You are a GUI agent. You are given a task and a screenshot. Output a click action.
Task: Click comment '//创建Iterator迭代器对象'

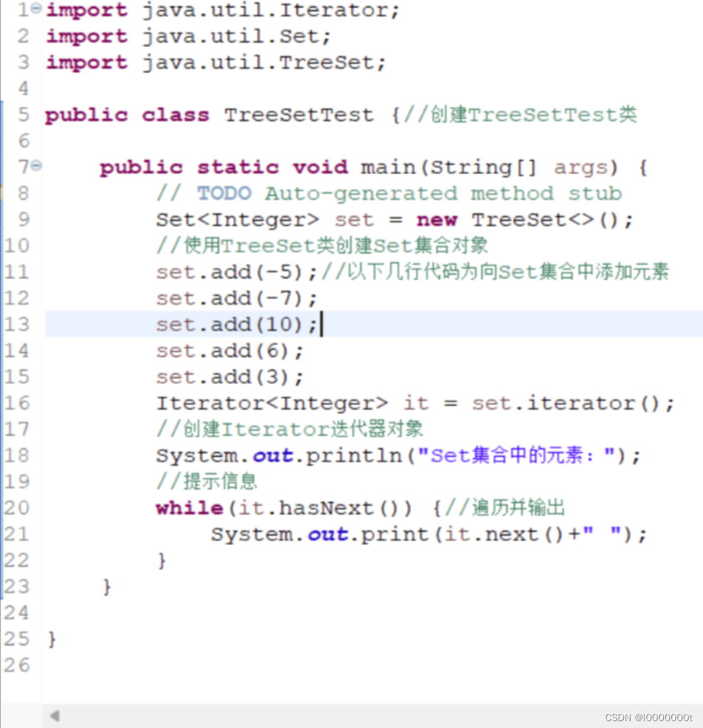click(x=289, y=429)
